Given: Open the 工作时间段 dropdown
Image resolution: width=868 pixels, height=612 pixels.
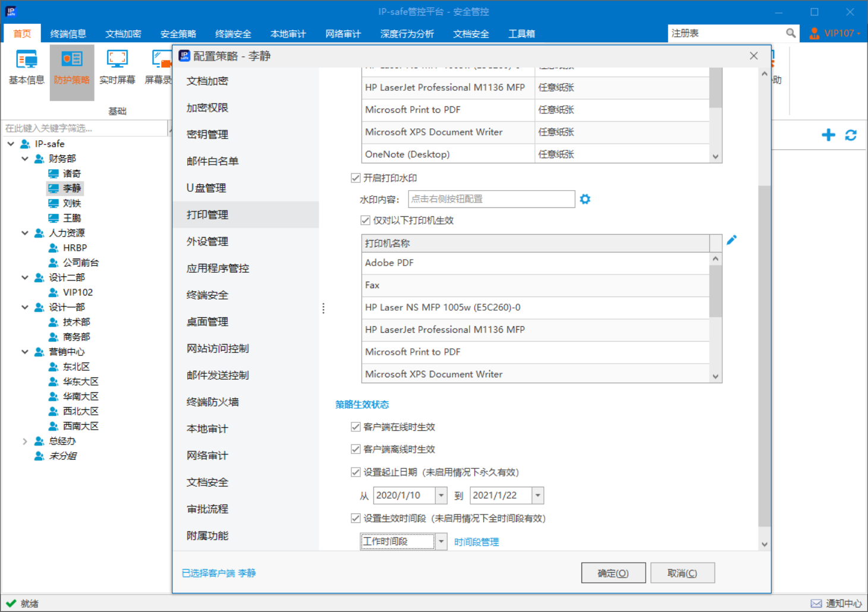Looking at the screenshot, I should tap(441, 541).
